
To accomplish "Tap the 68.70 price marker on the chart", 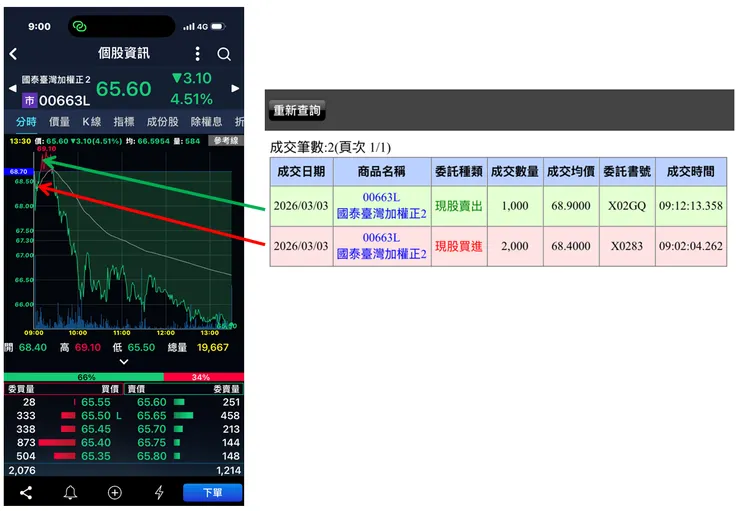I will [x=19, y=171].
